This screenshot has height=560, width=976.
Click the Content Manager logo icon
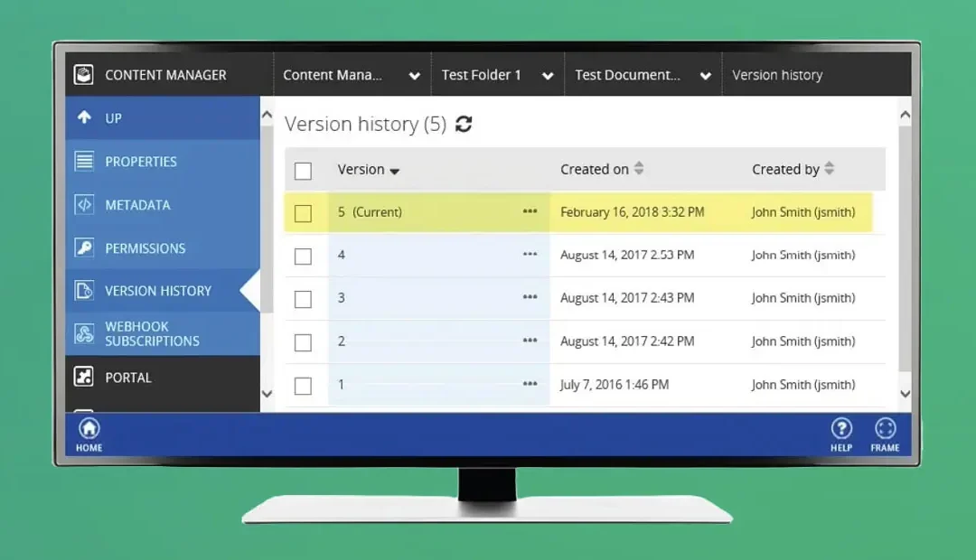click(x=83, y=75)
